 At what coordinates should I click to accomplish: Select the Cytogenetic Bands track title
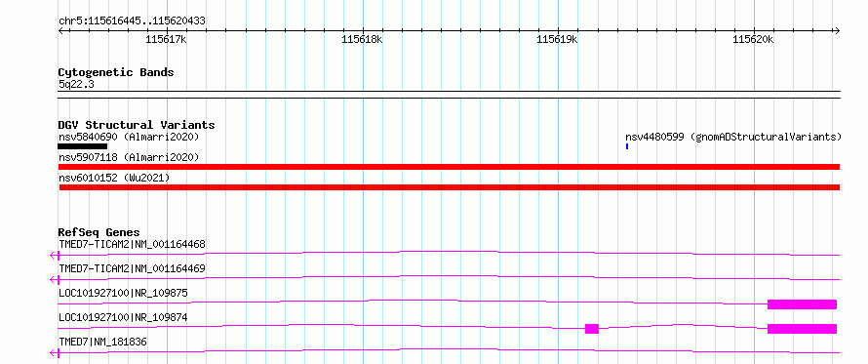click(116, 72)
